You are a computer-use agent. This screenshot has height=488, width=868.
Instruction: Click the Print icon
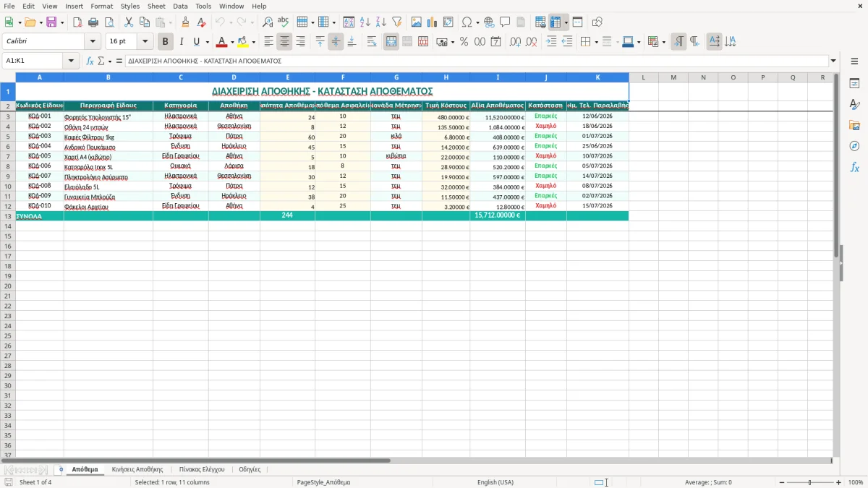(x=92, y=22)
